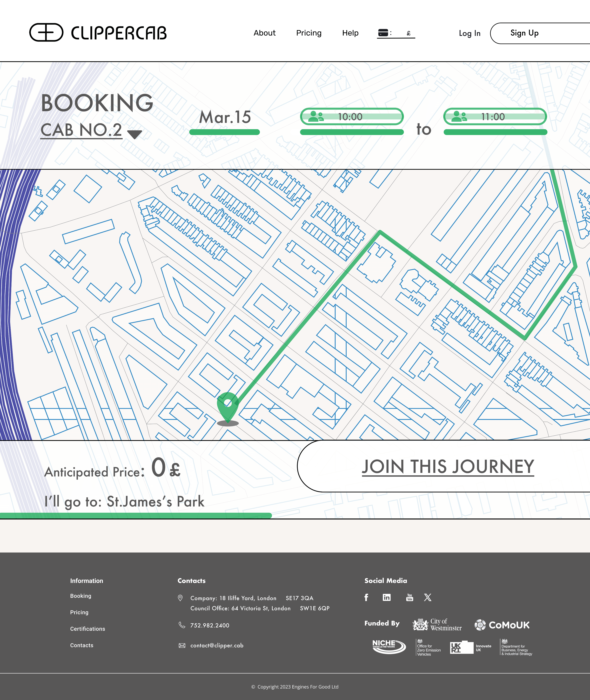Click the City of Westminster logo

tap(437, 624)
